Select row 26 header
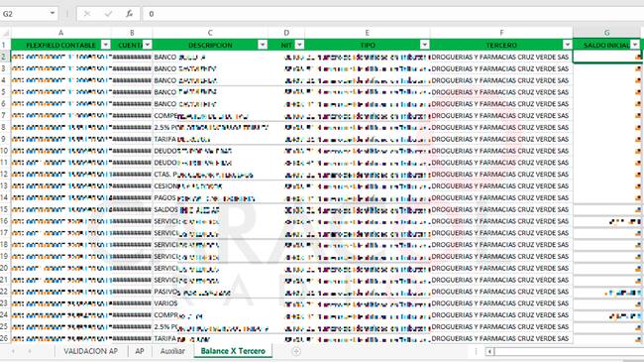Viewport: 644px width, 362px height. point(5,338)
